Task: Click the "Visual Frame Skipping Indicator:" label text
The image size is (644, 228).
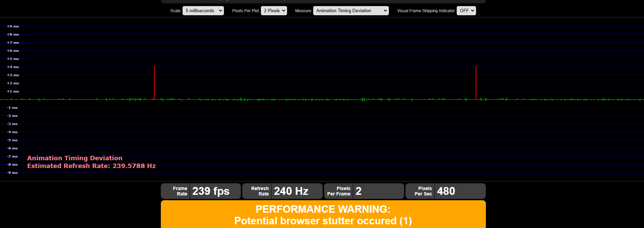Action: coord(426,11)
